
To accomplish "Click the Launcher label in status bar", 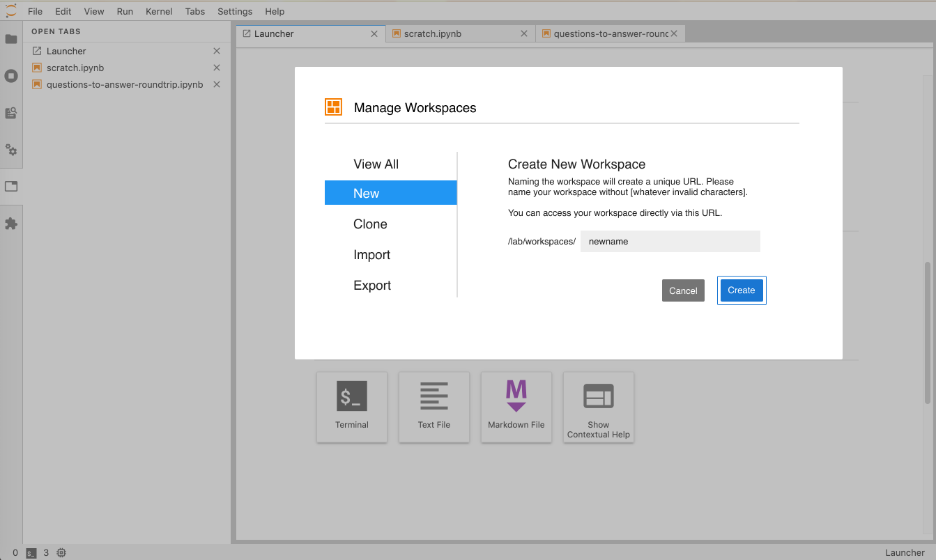I will (905, 553).
